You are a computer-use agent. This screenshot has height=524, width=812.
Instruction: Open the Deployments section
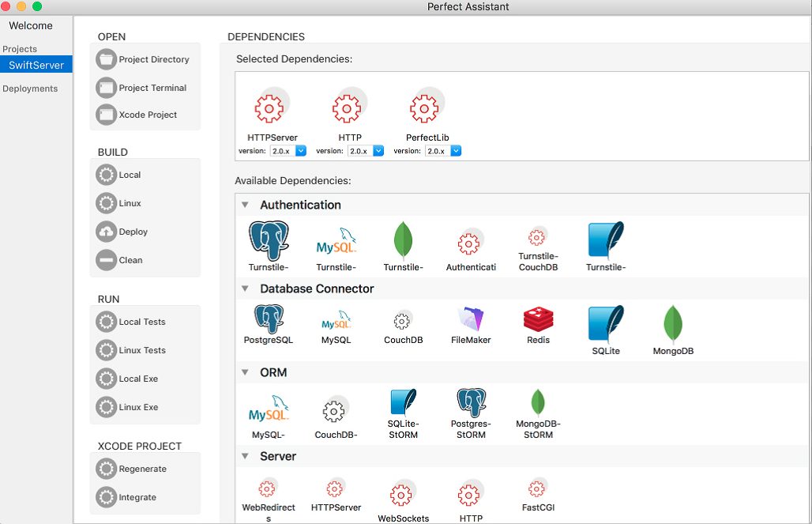(x=30, y=89)
